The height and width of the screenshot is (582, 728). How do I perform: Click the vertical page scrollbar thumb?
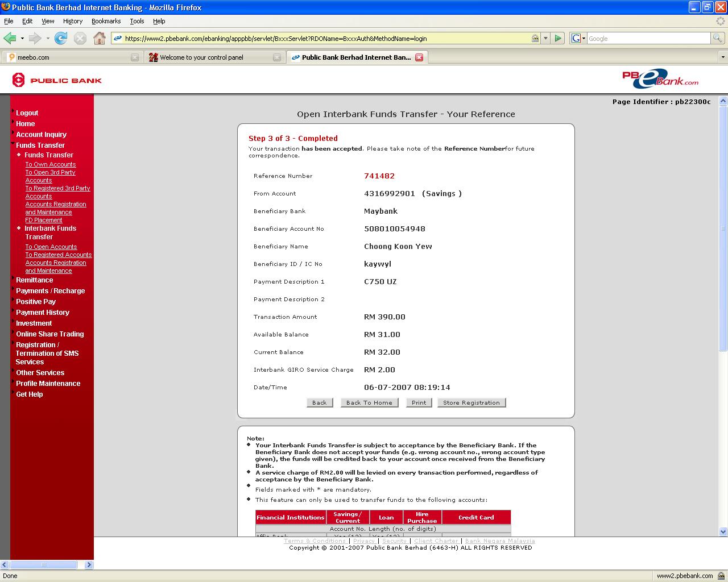[x=723, y=228]
